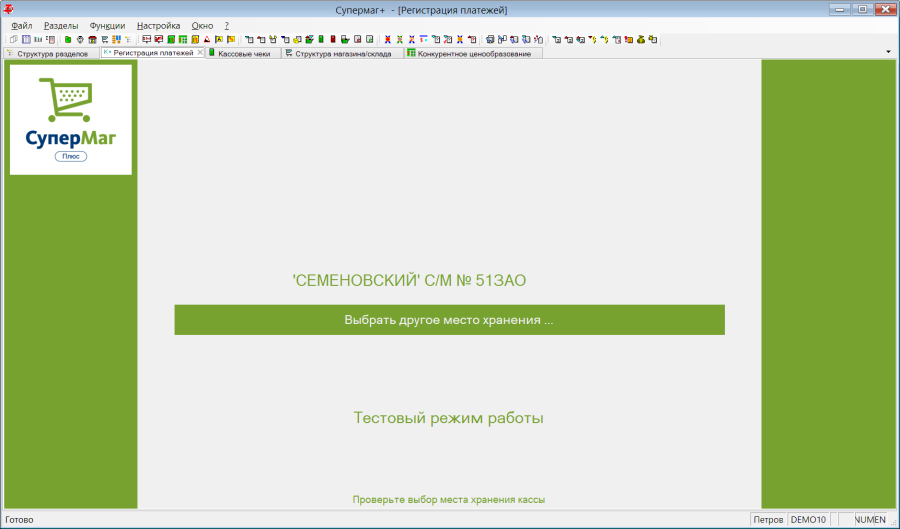Open the Окно menu
Viewport: 900px width, 529px height.
coord(202,26)
